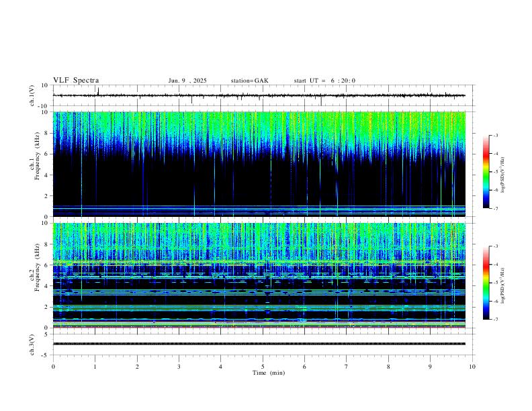Screen dimensions: 532x411
Task: Click the "ch.3(V)" axis label
Action: tap(32, 345)
